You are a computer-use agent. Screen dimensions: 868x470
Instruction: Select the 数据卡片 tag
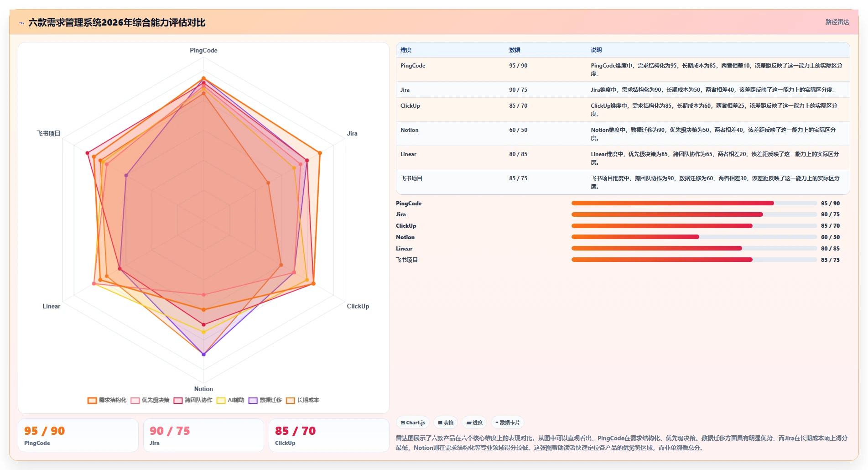(507, 423)
